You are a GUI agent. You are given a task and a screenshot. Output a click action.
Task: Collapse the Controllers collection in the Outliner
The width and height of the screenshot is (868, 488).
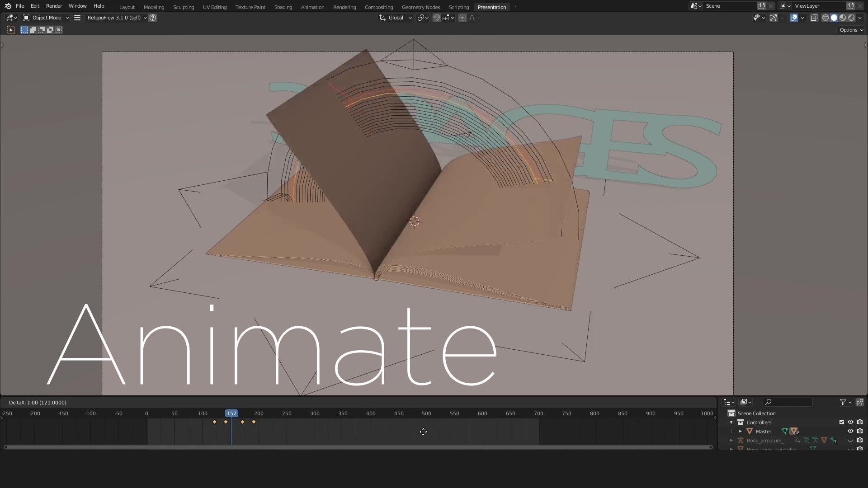point(731,422)
